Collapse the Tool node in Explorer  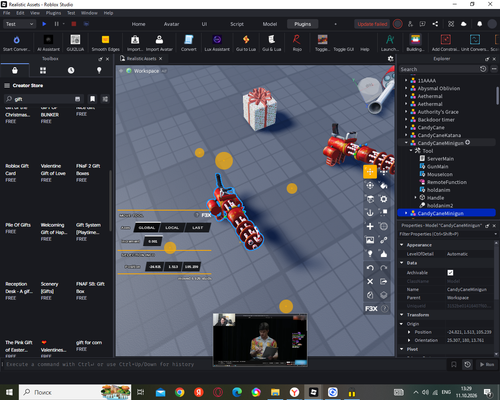(x=411, y=151)
